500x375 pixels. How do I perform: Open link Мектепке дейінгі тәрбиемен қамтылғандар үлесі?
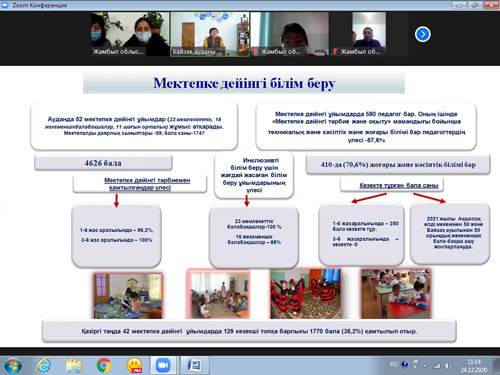pos(147,184)
